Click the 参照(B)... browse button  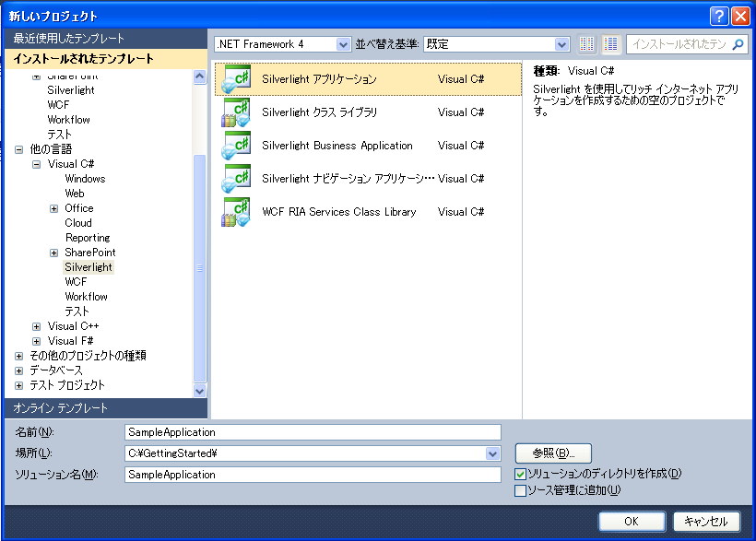[553, 453]
